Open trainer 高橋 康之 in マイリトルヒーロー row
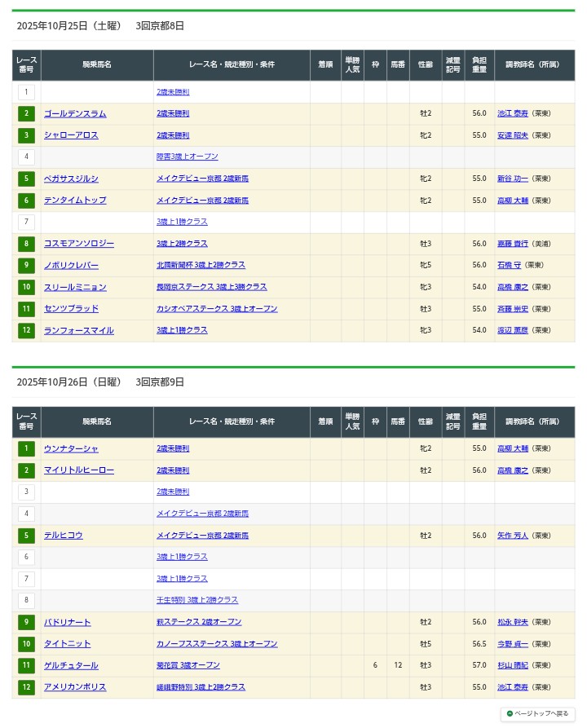587x728 pixels. click(513, 470)
